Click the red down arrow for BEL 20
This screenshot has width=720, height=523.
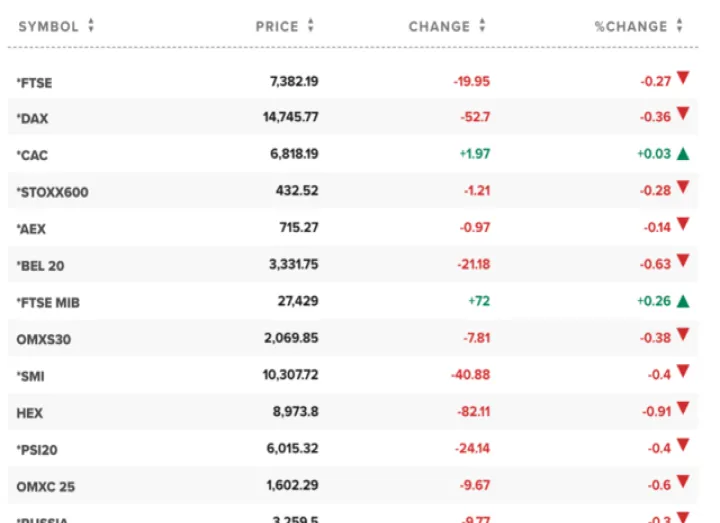point(683,262)
